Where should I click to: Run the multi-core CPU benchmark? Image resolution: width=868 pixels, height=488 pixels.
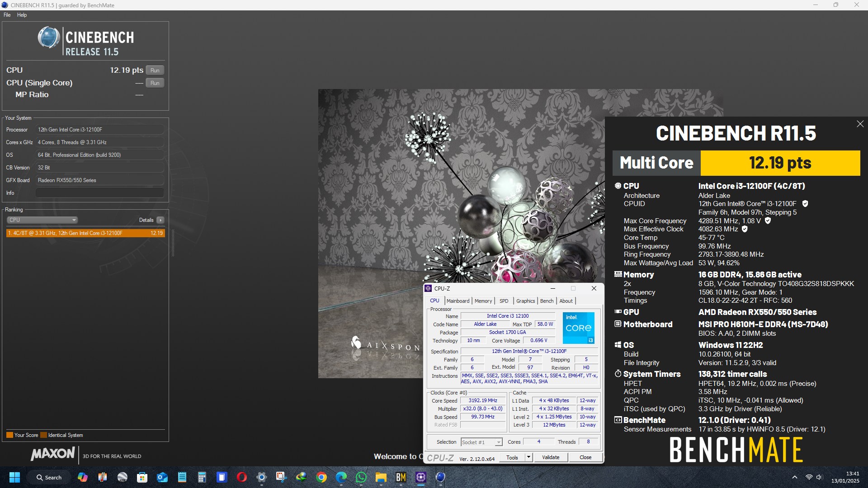pyautogui.click(x=155, y=70)
